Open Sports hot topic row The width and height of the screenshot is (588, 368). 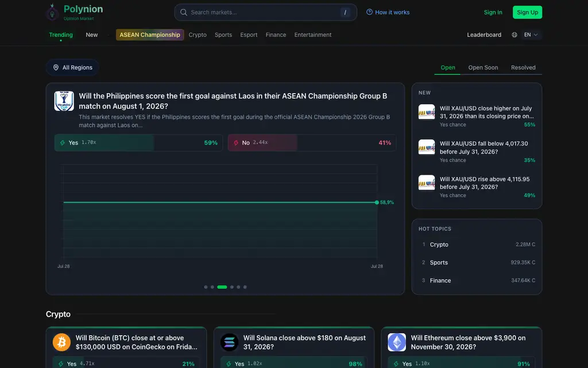(x=477, y=262)
